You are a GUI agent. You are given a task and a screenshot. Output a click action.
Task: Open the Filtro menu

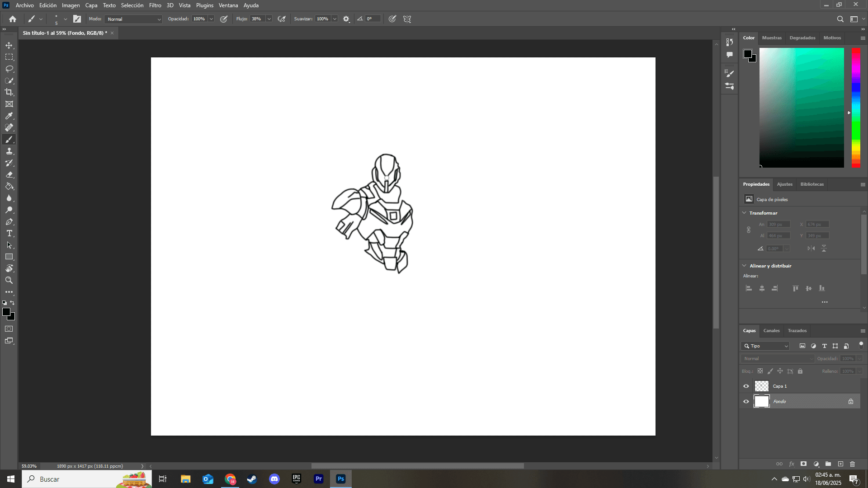click(x=155, y=5)
